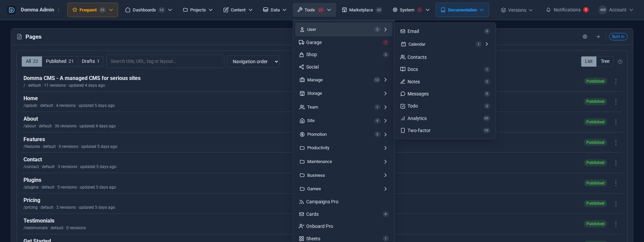Open Messages from the User submenu
The image size is (644, 242).
[x=445, y=94]
